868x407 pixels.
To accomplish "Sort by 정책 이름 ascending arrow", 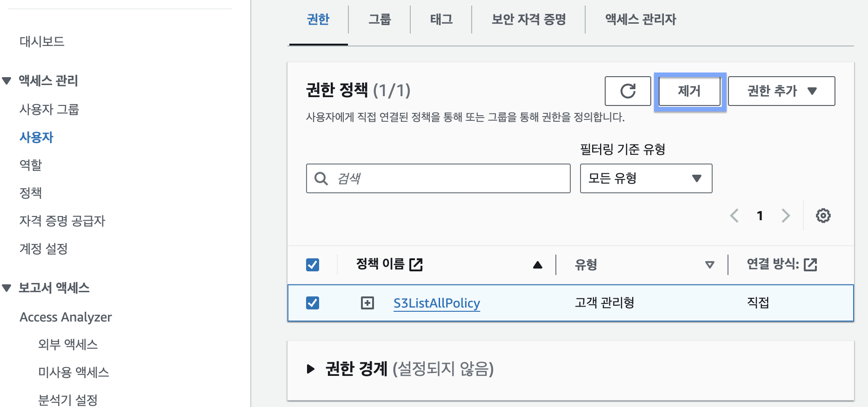I will (x=538, y=265).
